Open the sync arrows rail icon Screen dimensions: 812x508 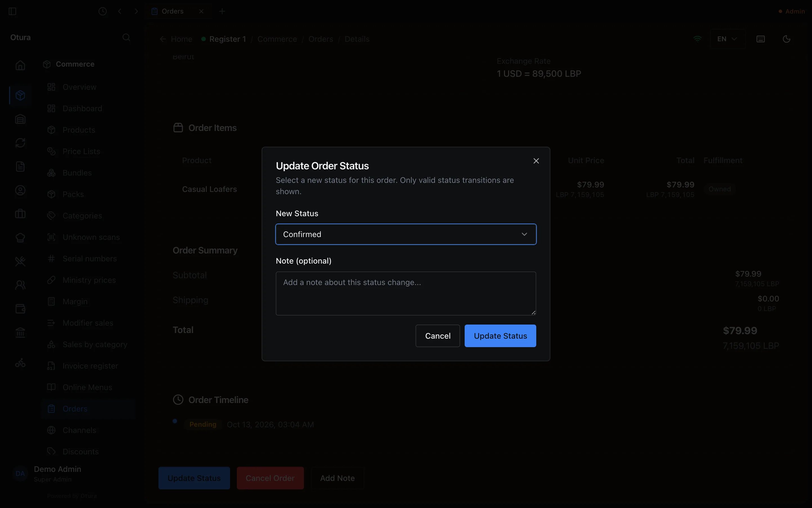(x=21, y=143)
